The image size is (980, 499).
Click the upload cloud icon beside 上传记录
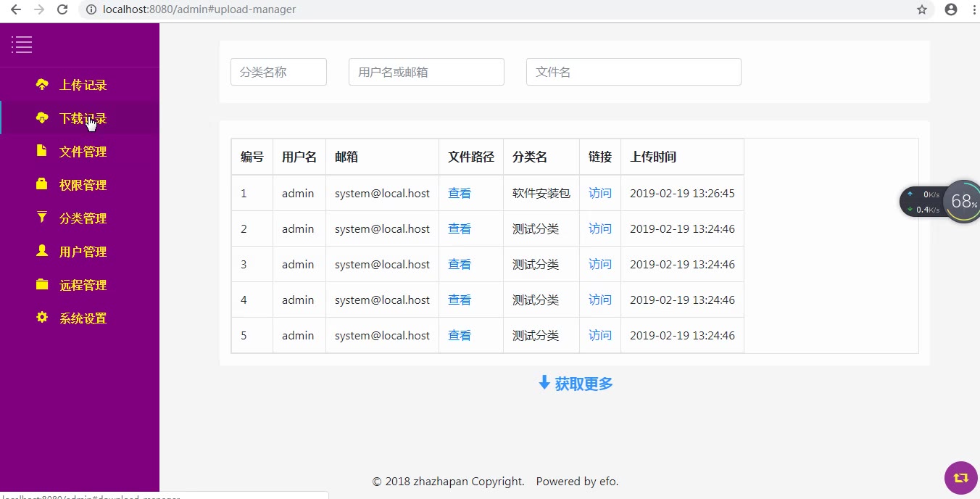point(42,84)
